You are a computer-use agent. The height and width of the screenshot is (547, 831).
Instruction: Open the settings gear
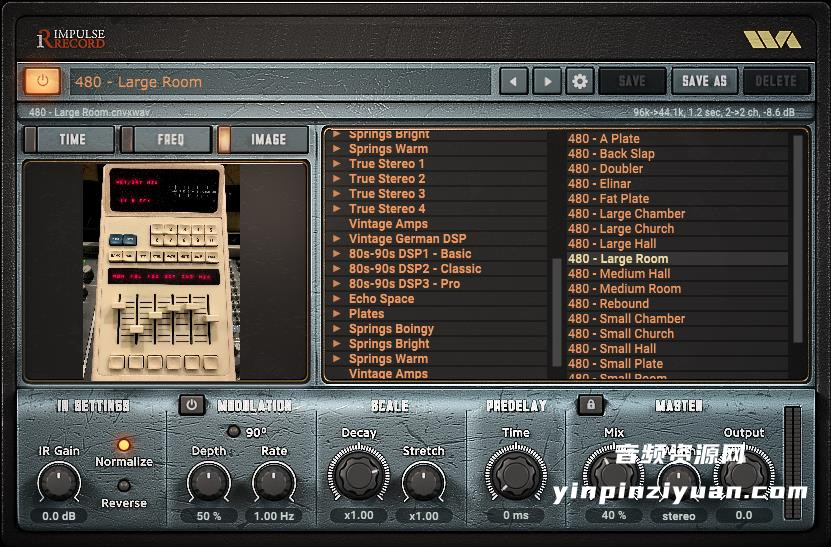[580, 82]
